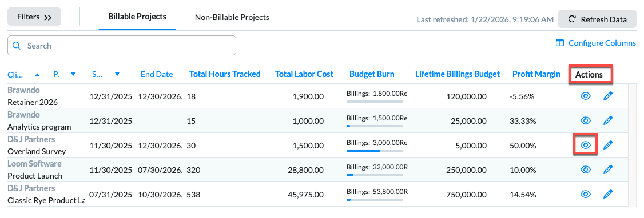Sort by Profit Margin header
Screen dimensions: 644x218
pyautogui.click(x=536, y=74)
